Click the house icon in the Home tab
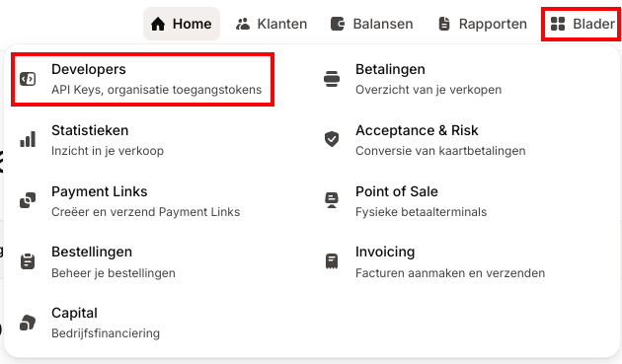Viewport: 622px width, 364px height. click(158, 24)
